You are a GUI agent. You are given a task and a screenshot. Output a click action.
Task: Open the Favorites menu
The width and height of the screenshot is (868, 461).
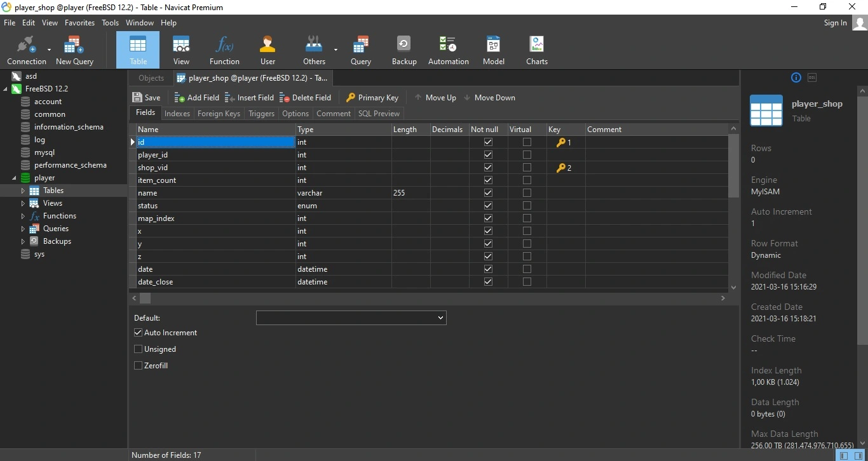coord(79,23)
